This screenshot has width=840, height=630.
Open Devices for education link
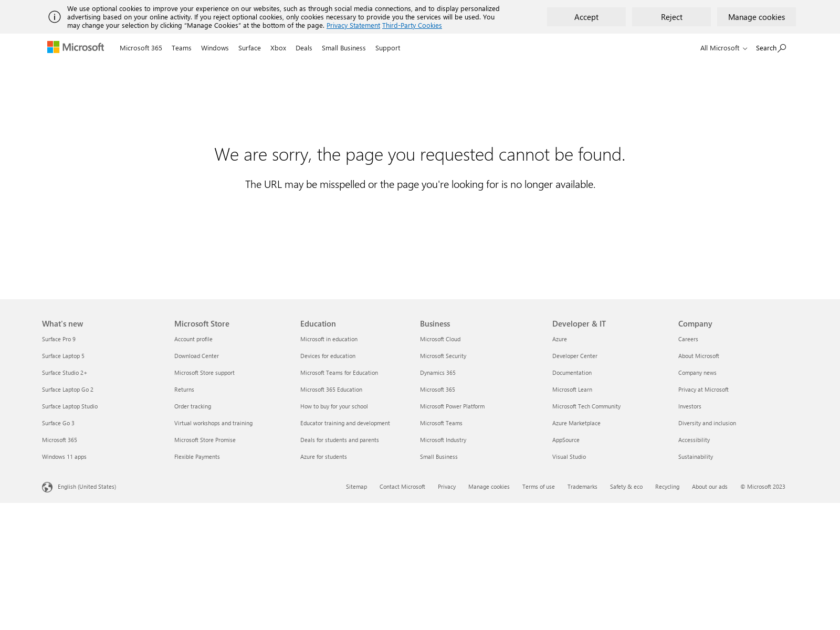tap(328, 356)
